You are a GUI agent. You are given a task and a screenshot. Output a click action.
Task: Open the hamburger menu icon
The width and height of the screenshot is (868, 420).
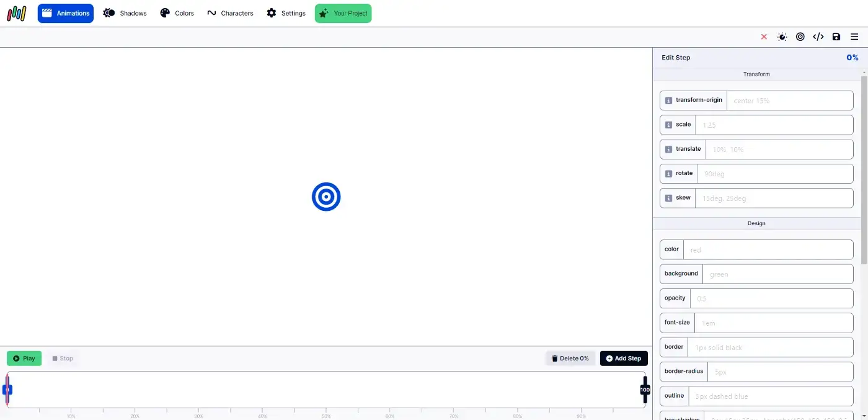[x=854, y=37]
